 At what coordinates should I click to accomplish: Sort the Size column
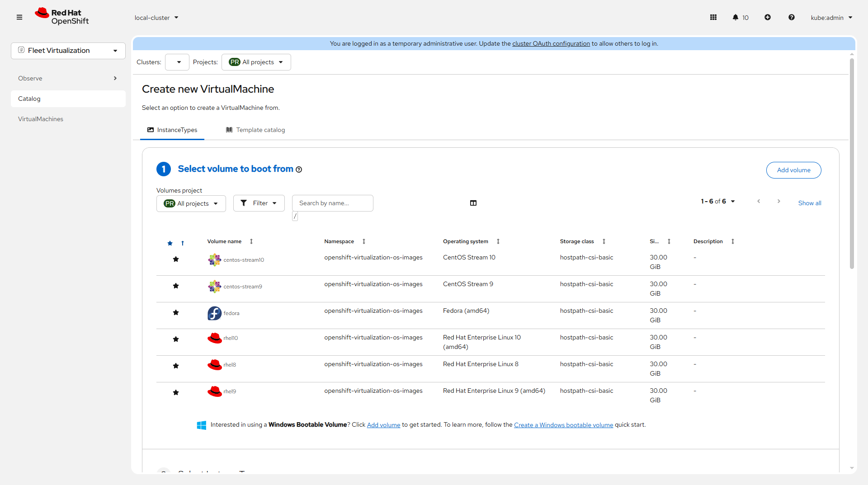[669, 241]
